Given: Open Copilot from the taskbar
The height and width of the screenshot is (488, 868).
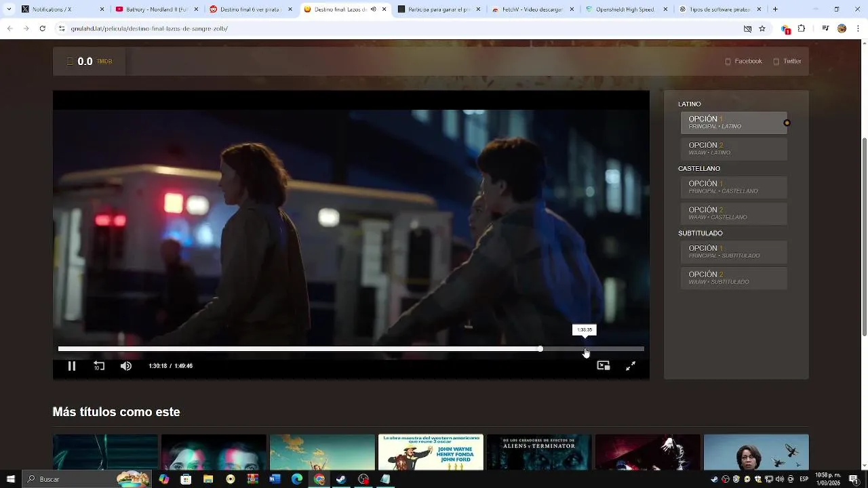Looking at the screenshot, I should coord(163,479).
